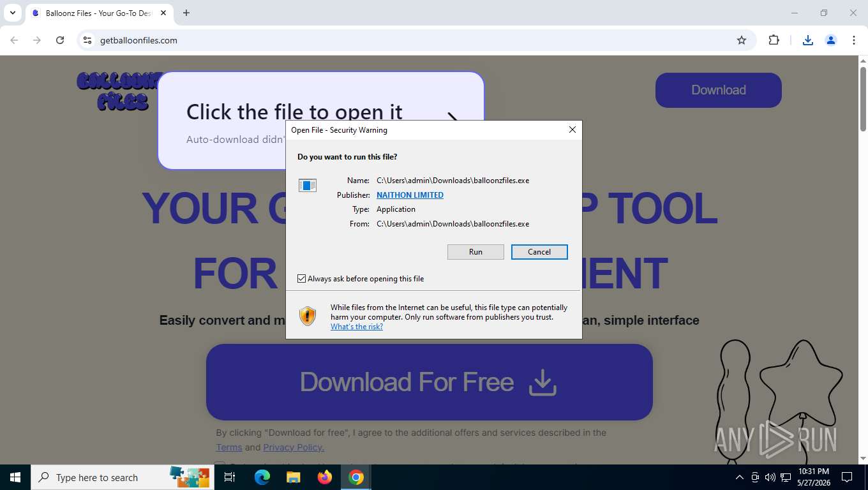The width and height of the screenshot is (868, 490).
Task: Click the puzzle widget in taskbar search
Action: (x=190, y=476)
